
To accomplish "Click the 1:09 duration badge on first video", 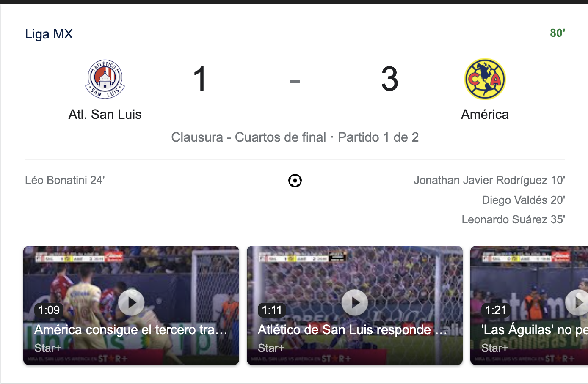I will (49, 310).
